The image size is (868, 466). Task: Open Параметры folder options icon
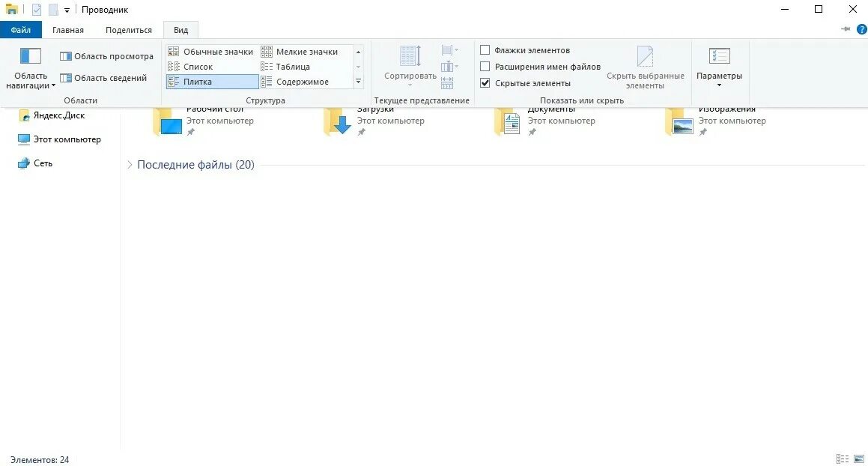tap(719, 56)
